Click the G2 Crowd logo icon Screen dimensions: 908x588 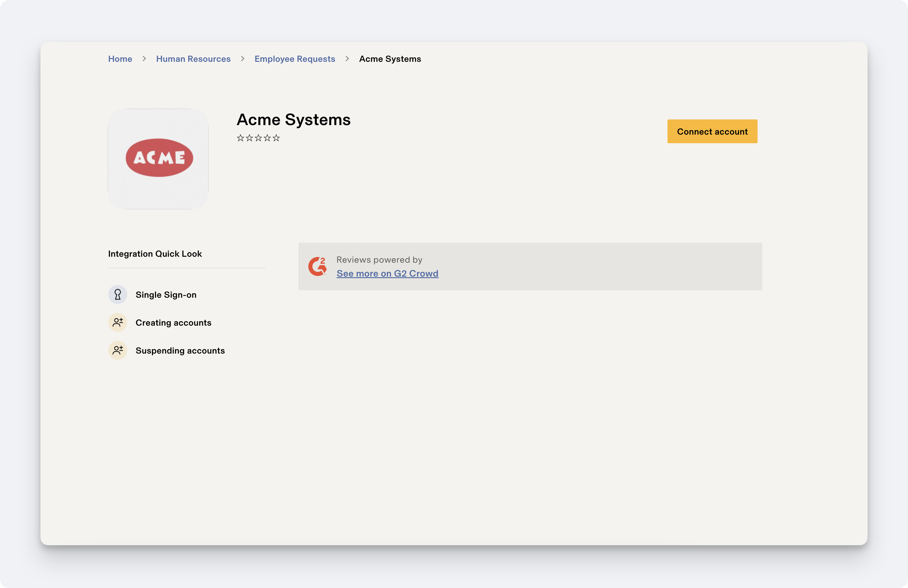(318, 266)
